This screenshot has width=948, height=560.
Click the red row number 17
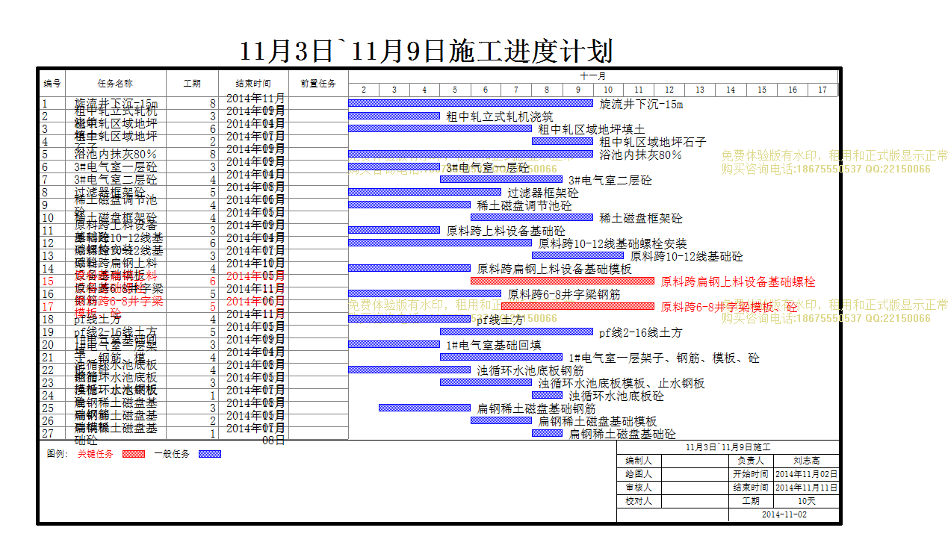point(49,307)
